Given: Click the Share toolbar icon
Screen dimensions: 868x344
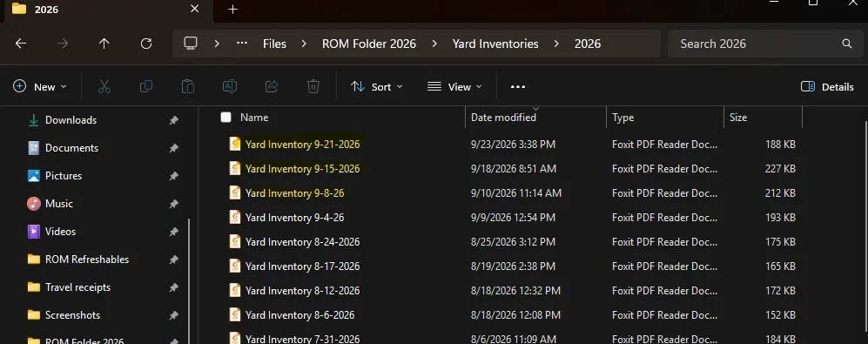Looking at the screenshot, I should pyautogui.click(x=272, y=86).
